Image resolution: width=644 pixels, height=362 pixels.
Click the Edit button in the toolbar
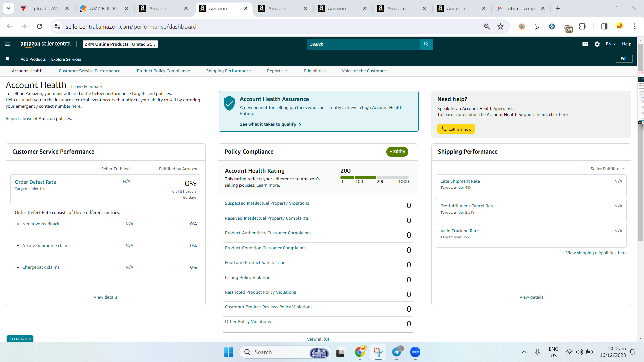(624, 59)
